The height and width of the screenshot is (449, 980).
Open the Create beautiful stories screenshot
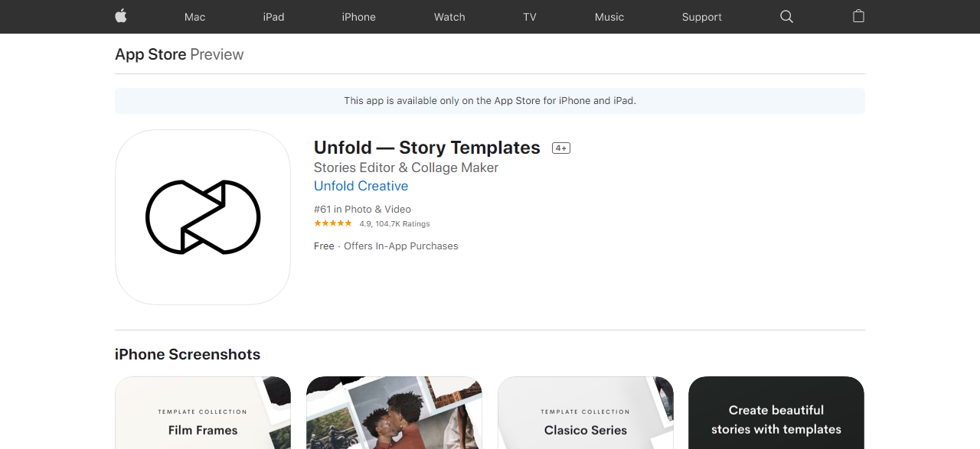776,413
